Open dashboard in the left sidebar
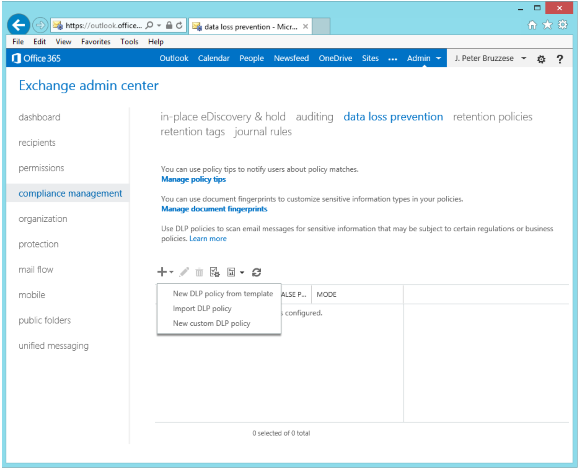Viewport: 580px width, 468px height. pyautogui.click(x=39, y=117)
